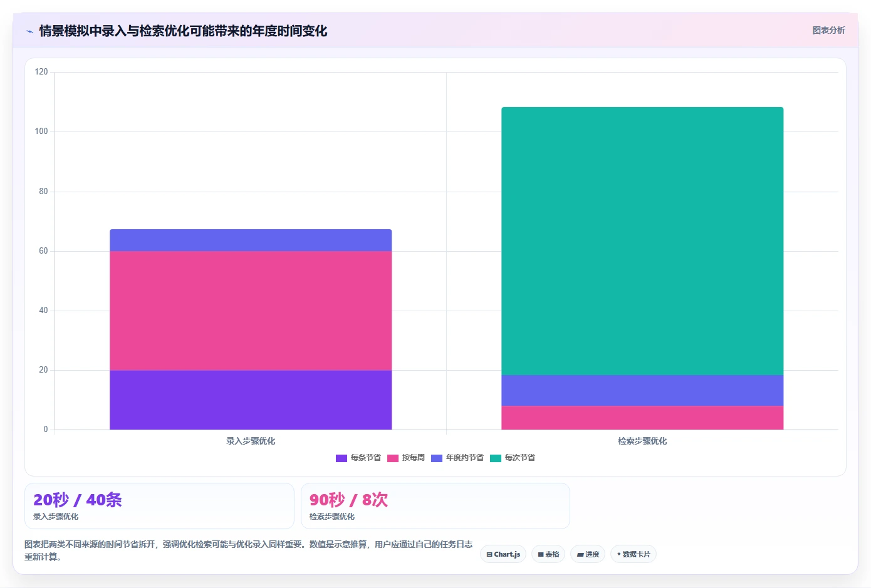Click the 进度 tag button
The width and height of the screenshot is (871, 588).
[588, 554]
